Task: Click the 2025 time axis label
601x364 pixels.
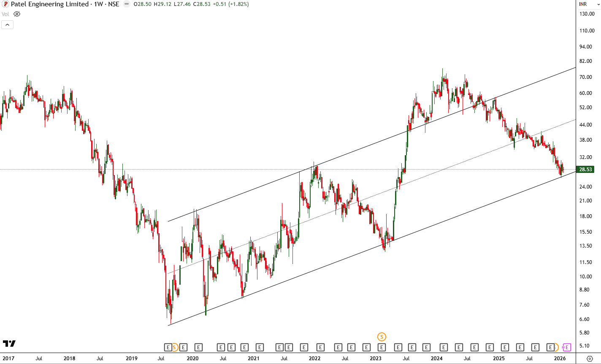Action: click(499, 359)
